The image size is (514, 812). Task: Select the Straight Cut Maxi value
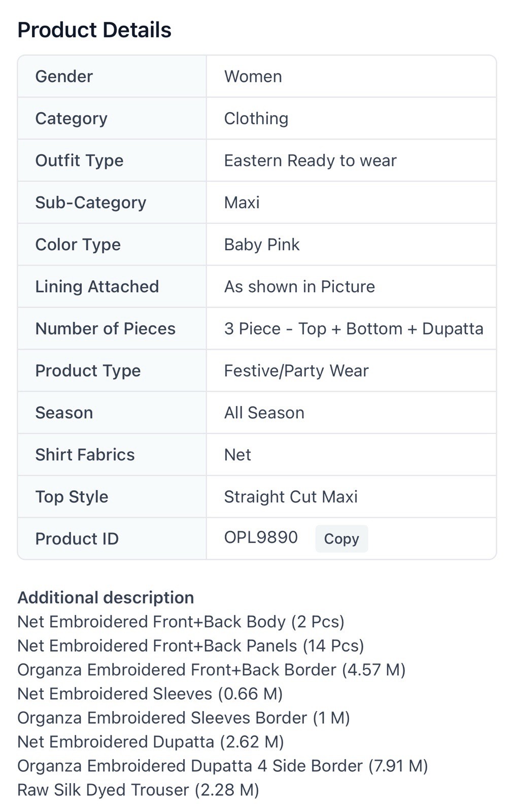pyautogui.click(x=291, y=497)
